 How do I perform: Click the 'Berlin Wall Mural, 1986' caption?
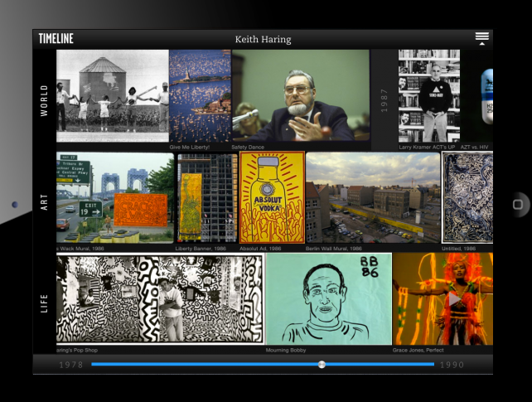333,249
